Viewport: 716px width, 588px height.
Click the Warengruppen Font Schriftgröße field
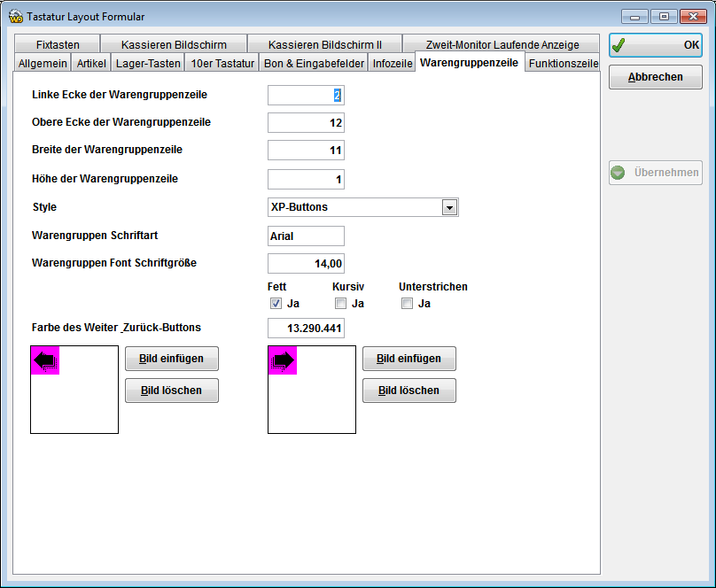click(x=306, y=263)
